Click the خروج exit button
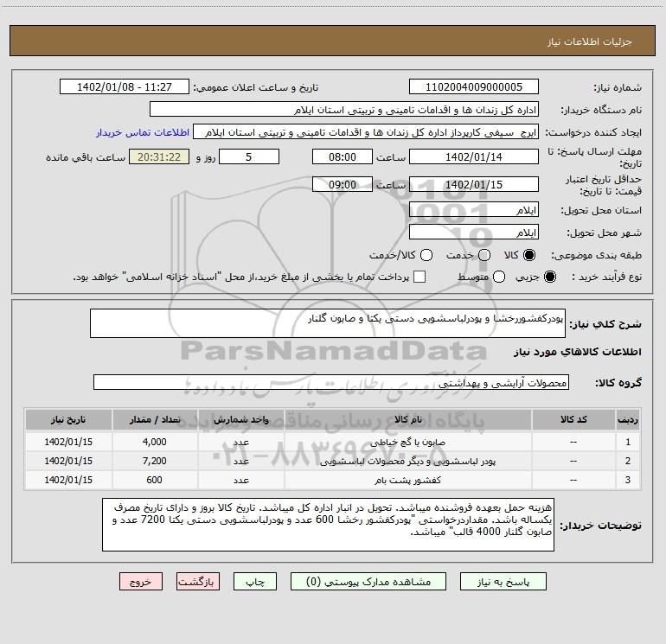Viewport: 666px width, 644px height. [x=141, y=582]
